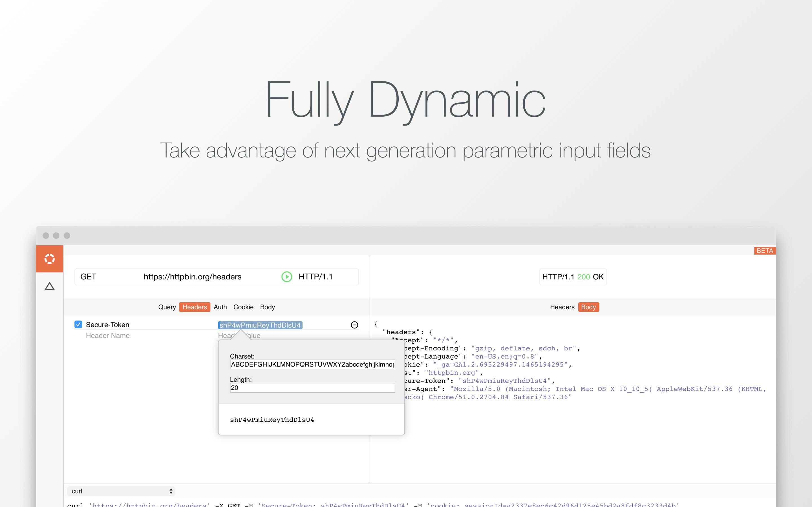Select the response Body tab
The width and height of the screenshot is (812, 507).
(x=588, y=307)
